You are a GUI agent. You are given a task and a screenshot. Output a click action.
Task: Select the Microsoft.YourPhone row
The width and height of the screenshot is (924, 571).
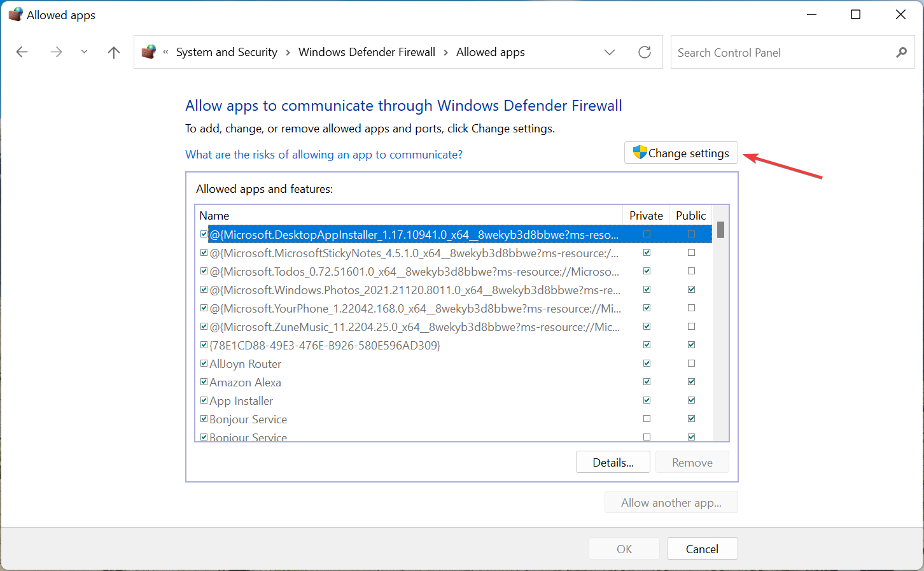(454, 308)
